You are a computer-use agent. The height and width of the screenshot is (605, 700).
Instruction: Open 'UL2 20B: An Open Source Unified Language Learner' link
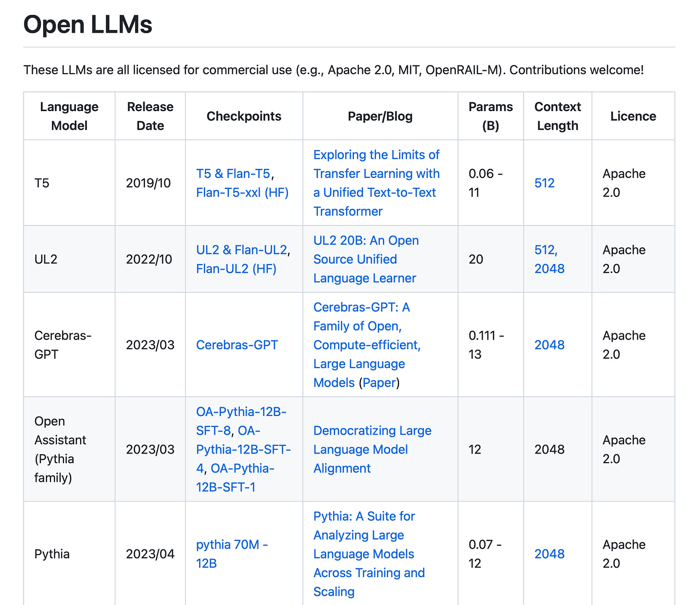[366, 259]
